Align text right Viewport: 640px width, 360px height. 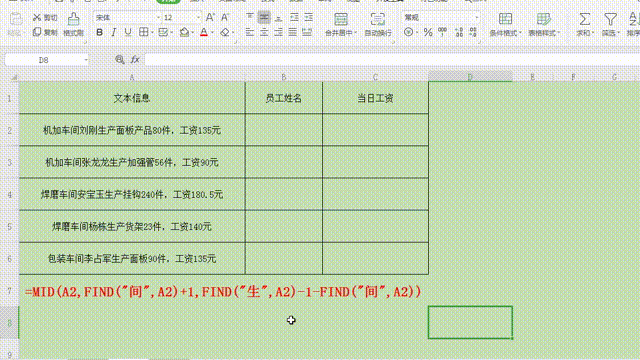click(x=278, y=32)
